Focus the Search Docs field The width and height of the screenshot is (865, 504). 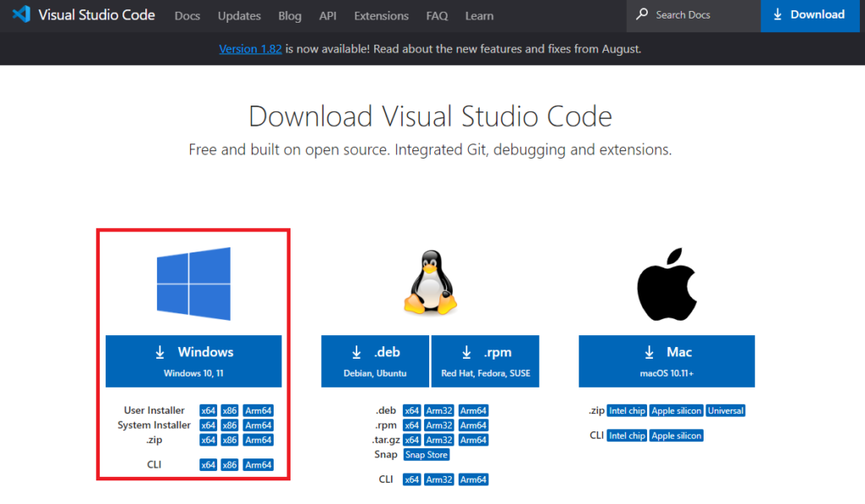[x=694, y=15]
